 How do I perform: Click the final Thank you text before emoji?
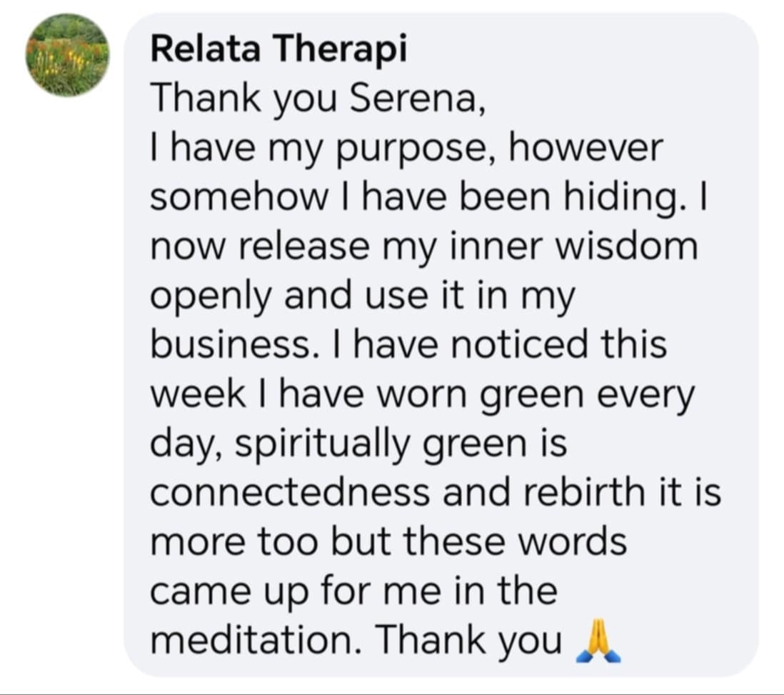click(470, 641)
